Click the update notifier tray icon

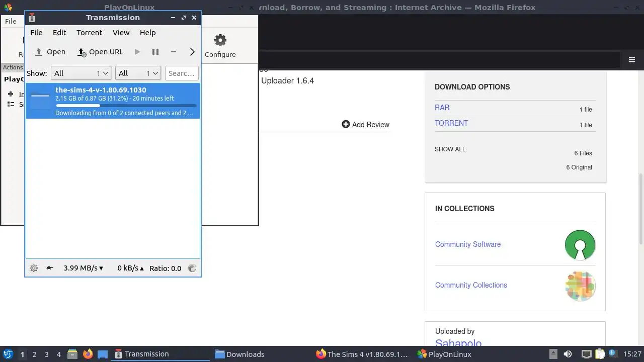[613, 354]
